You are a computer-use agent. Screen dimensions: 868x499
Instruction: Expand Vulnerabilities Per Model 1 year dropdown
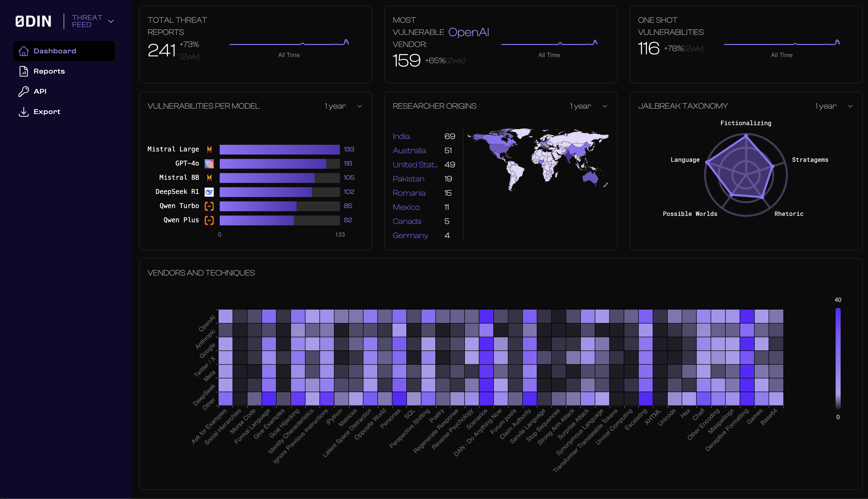coord(343,106)
